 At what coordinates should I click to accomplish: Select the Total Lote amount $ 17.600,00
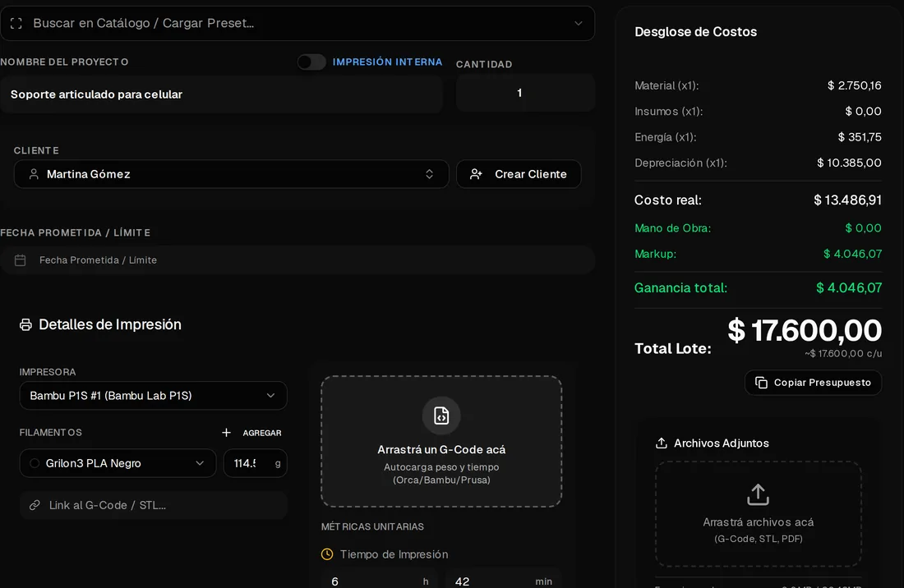tap(805, 330)
